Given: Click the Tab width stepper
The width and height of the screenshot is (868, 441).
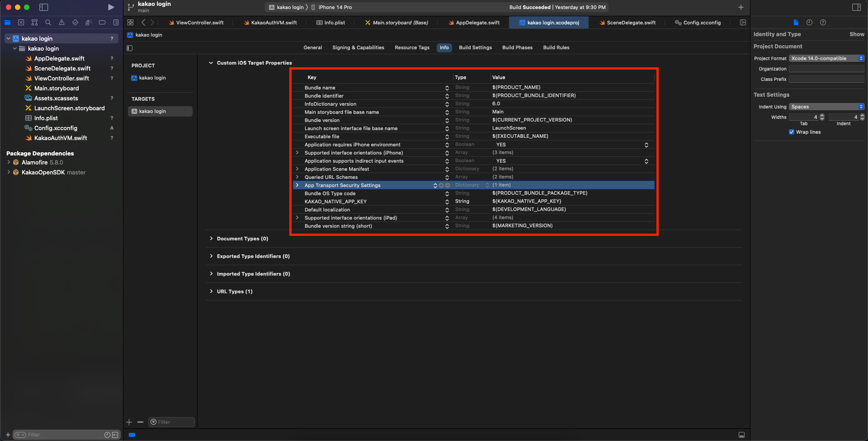Looking at the screenshot, I should tap(822, 117).
